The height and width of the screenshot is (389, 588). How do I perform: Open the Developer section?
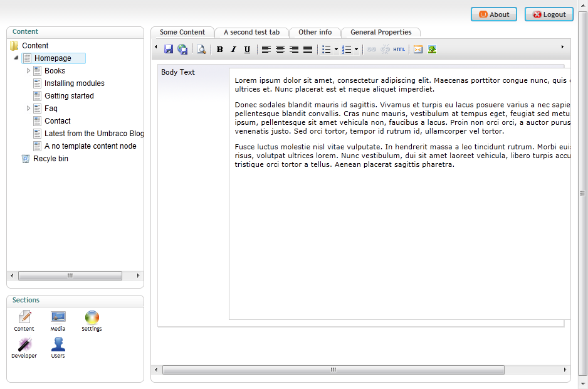point(24,348)
